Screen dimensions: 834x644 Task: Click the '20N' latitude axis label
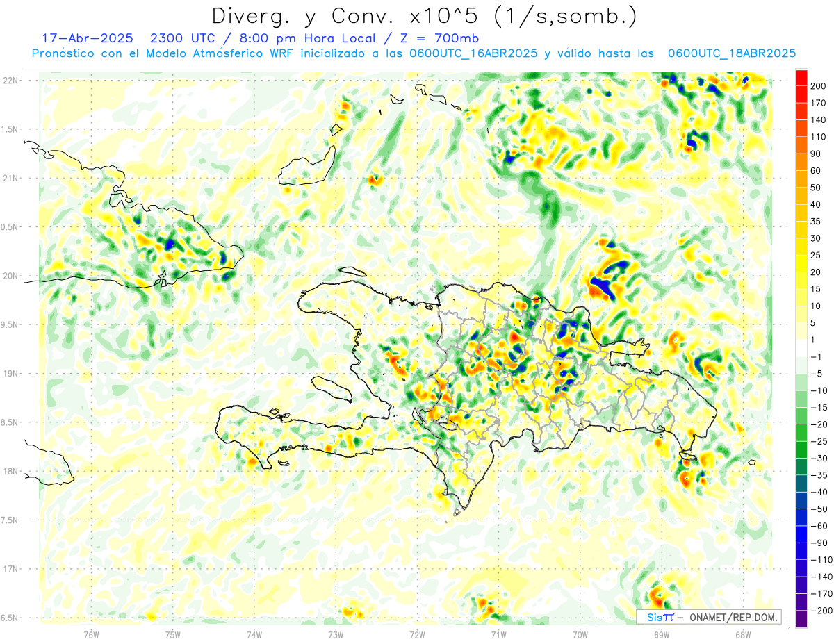[10, 276]
